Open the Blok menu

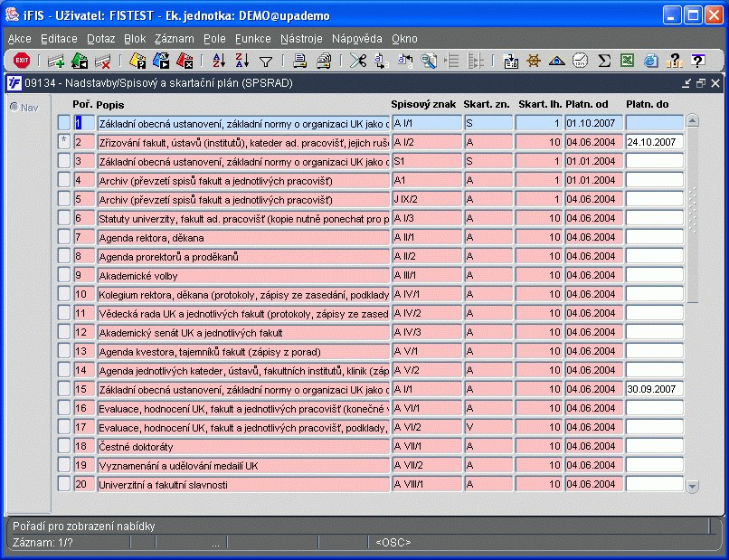(x=135, y=39)
